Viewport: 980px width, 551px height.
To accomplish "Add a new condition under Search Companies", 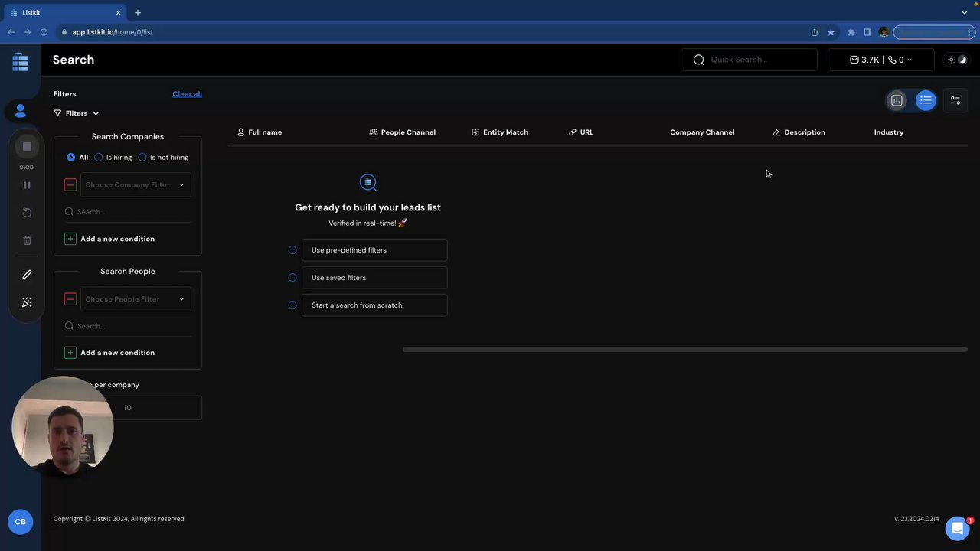I will (x=110, y=239).
